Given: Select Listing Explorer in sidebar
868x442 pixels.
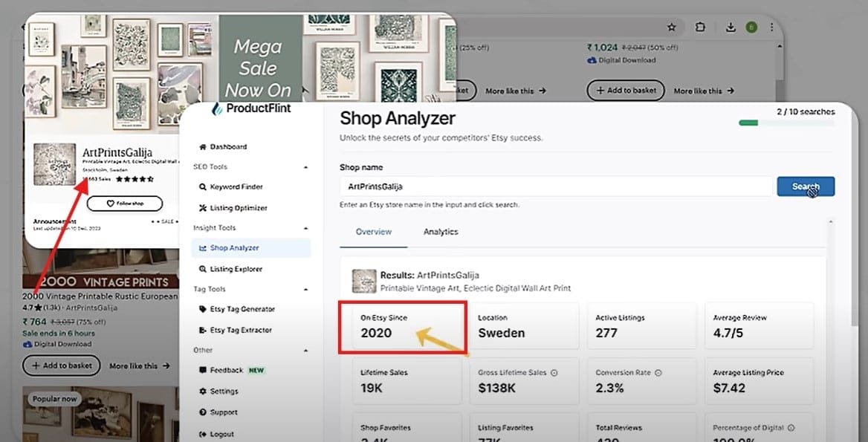Looking at the screenshot, I should tap(236, 269).
